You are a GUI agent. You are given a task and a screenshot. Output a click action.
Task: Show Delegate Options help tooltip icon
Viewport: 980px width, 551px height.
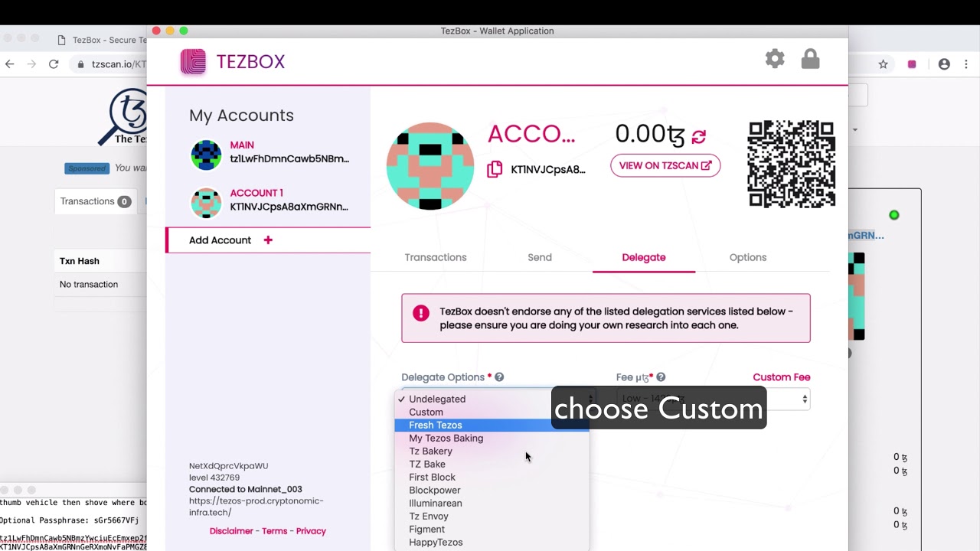tap(499, 377)
